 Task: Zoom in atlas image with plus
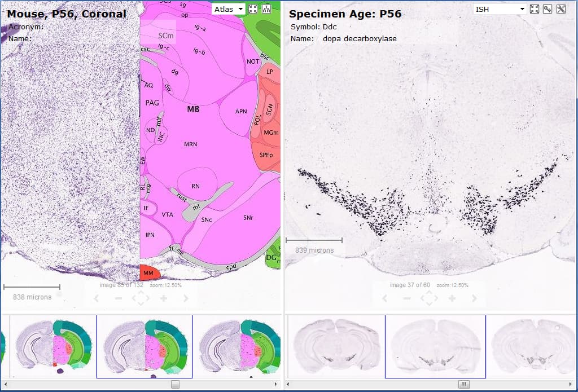164,298
